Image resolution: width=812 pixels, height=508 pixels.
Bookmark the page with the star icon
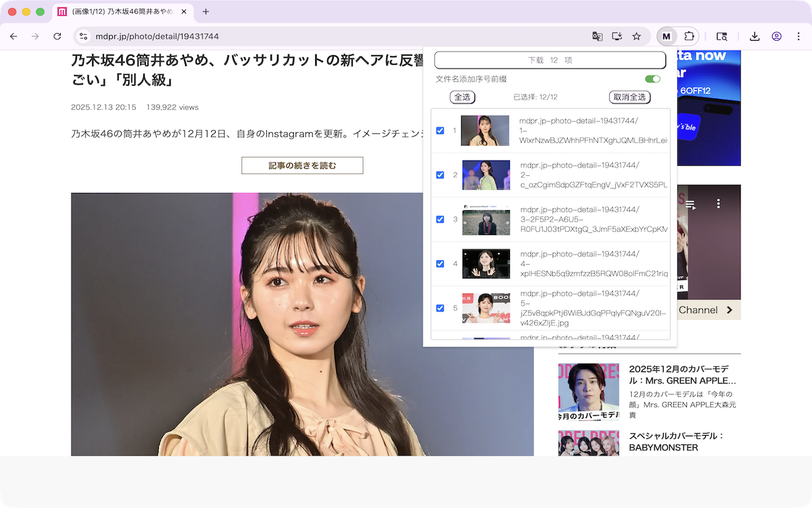pos(636,37)
